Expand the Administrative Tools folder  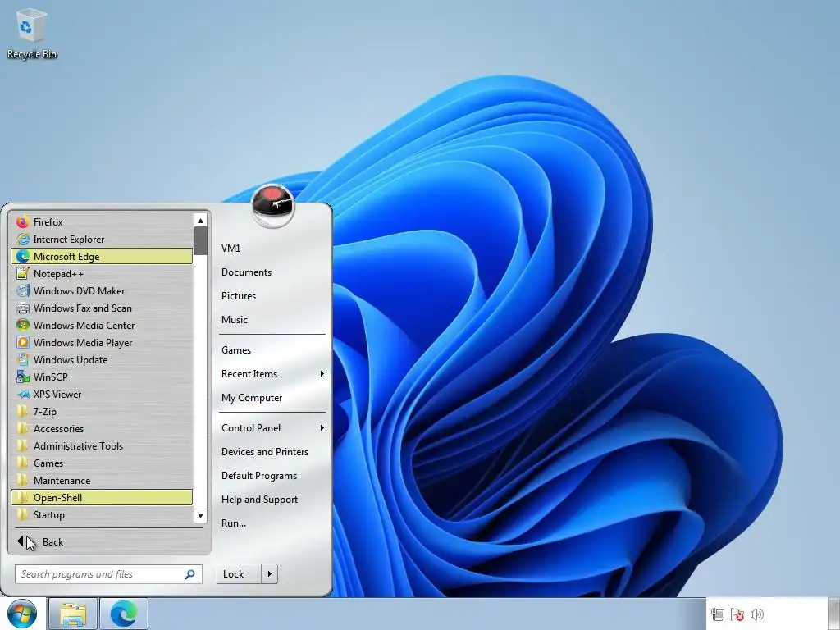coord(102,445)
